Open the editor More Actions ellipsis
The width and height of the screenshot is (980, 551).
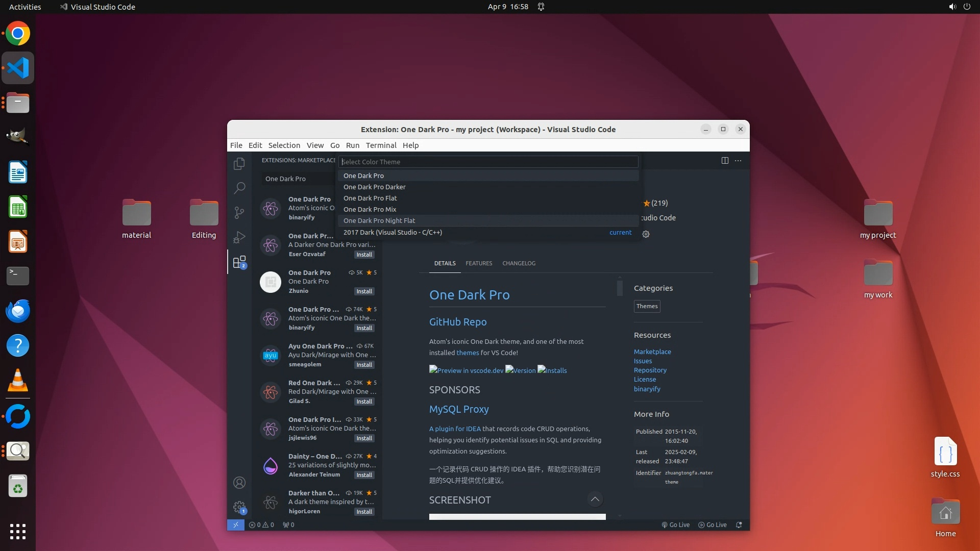pos(738,161)
